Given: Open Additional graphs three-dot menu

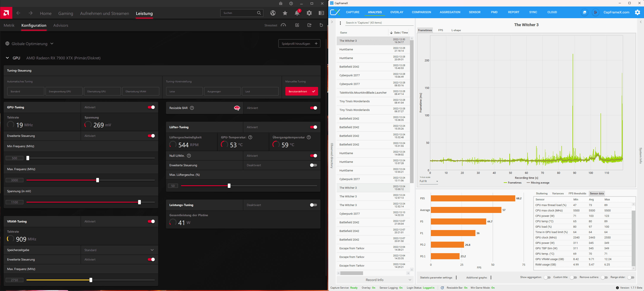Looking at the screenshot, I should [491, 278].
